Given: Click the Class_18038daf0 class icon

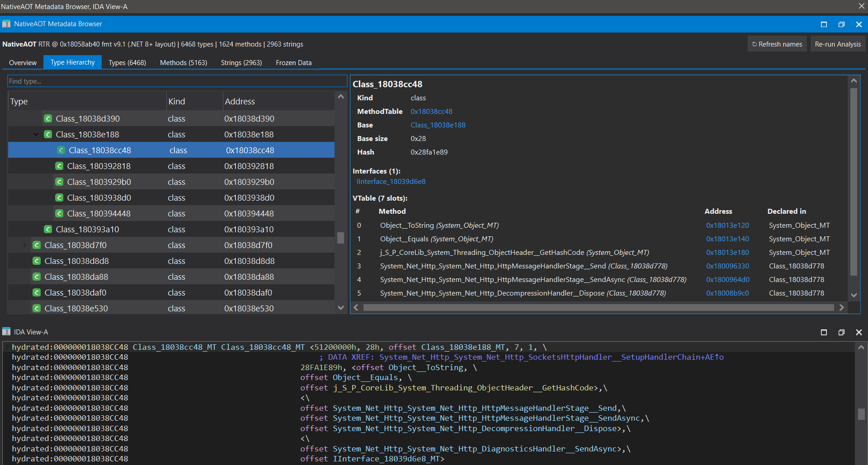Looking at the screenshot, I should coord(37,293).
